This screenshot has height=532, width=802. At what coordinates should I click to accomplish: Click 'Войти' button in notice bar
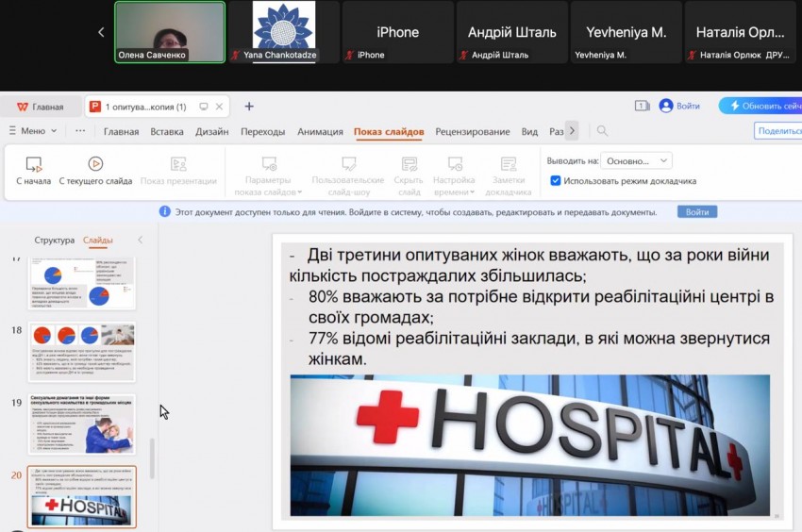coord(697,212)
